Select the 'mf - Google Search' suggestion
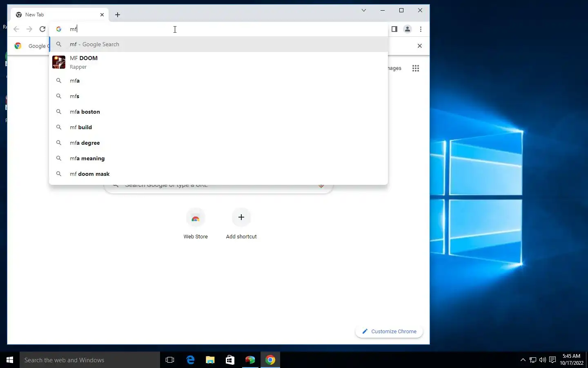The width and height of the screenshot is (588, 368). [218, 44]
